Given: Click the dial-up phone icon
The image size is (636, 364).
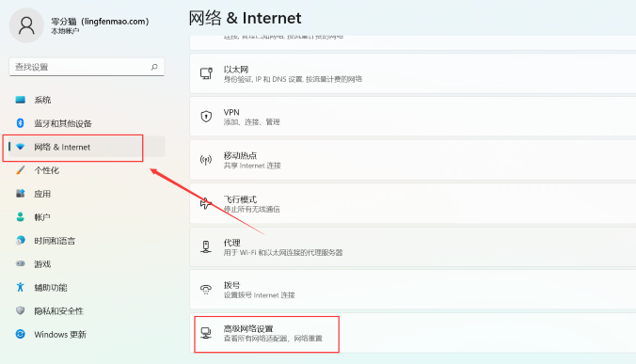Looking at the screenshot, I should (x=206, y=290).
